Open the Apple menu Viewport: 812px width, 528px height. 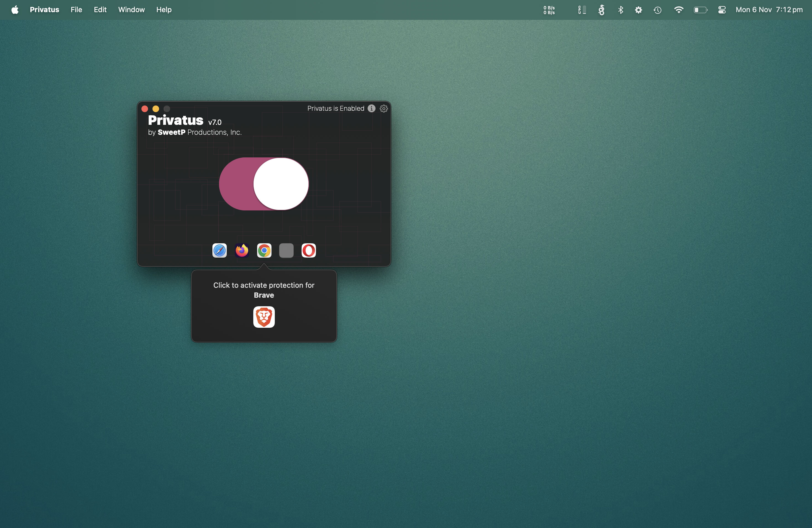click(15, 10)
